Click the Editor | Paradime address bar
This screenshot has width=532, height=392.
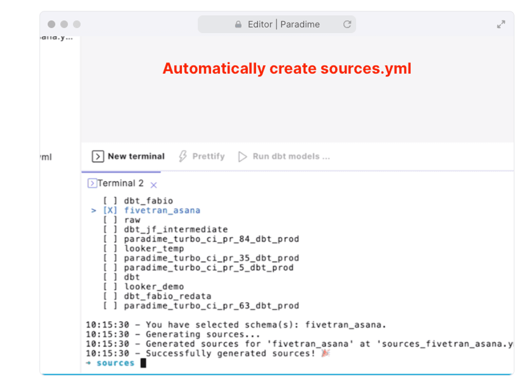[x=277, y=24]
